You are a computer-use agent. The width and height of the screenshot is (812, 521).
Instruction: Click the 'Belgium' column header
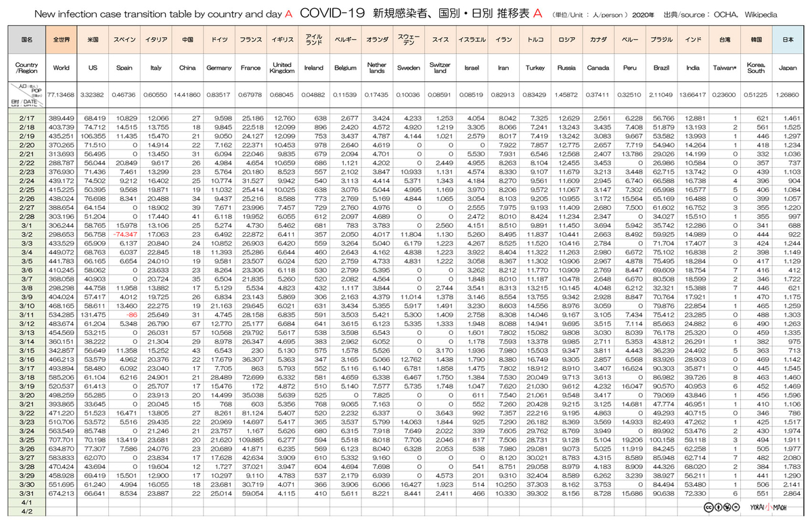coord(345,68)
